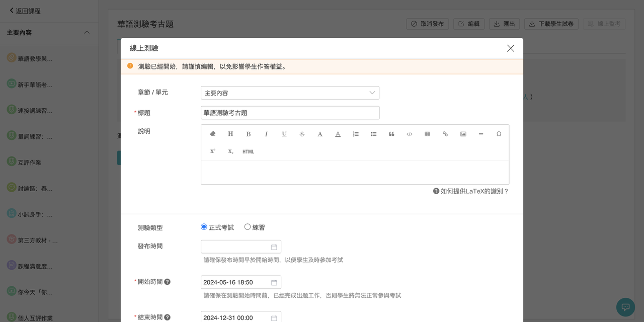
Task: Open the 結束時間 date field
Action: point(241,317)
